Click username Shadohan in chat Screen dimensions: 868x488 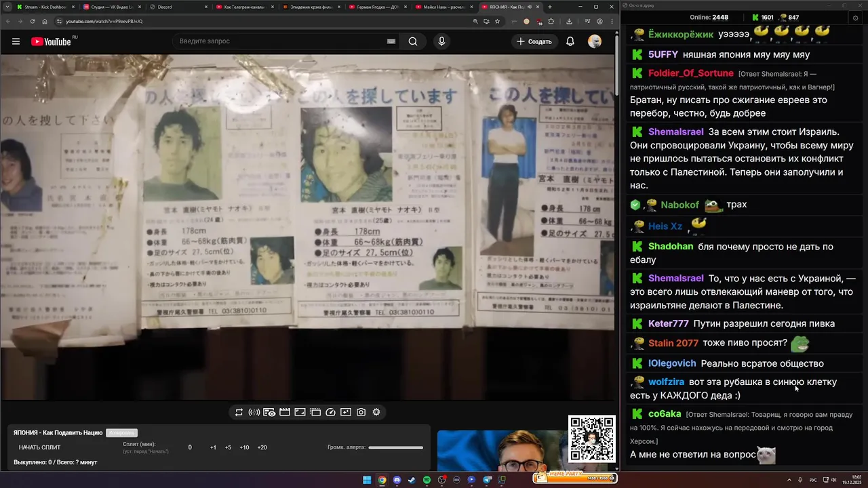(x=671, y=246)
